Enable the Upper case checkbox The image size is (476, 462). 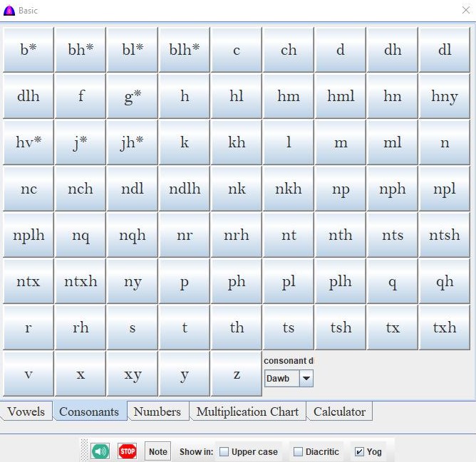pyautogui.click(x=224, y=452)
